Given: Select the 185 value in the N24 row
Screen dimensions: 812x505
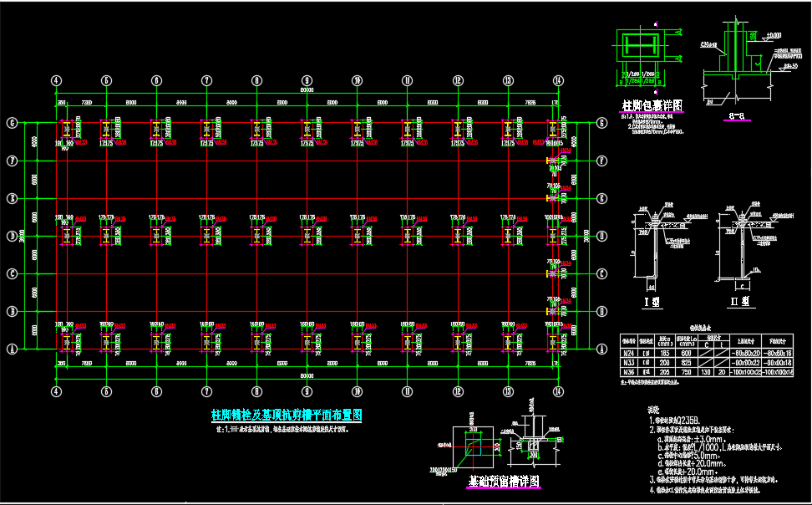Looking at the screenshot, I should [x=664, y=353].
